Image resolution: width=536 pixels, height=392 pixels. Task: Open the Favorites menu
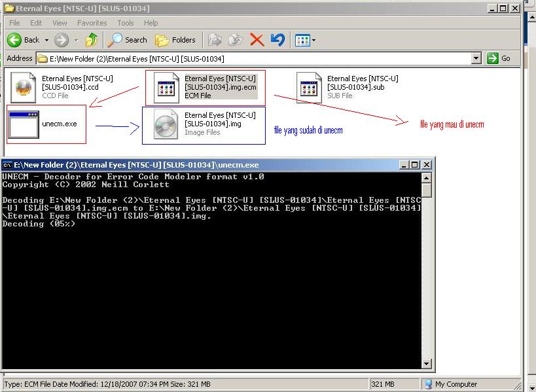pos(92,23)
